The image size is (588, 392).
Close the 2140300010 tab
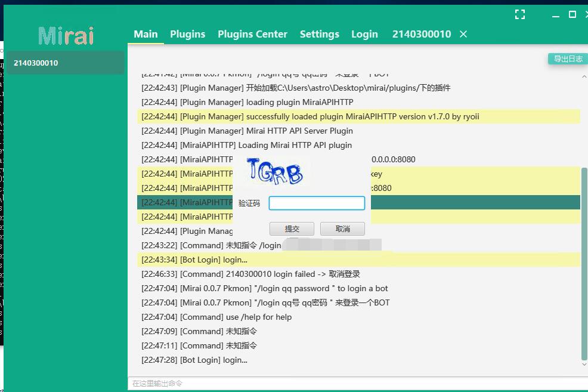(x=463, y=34)
